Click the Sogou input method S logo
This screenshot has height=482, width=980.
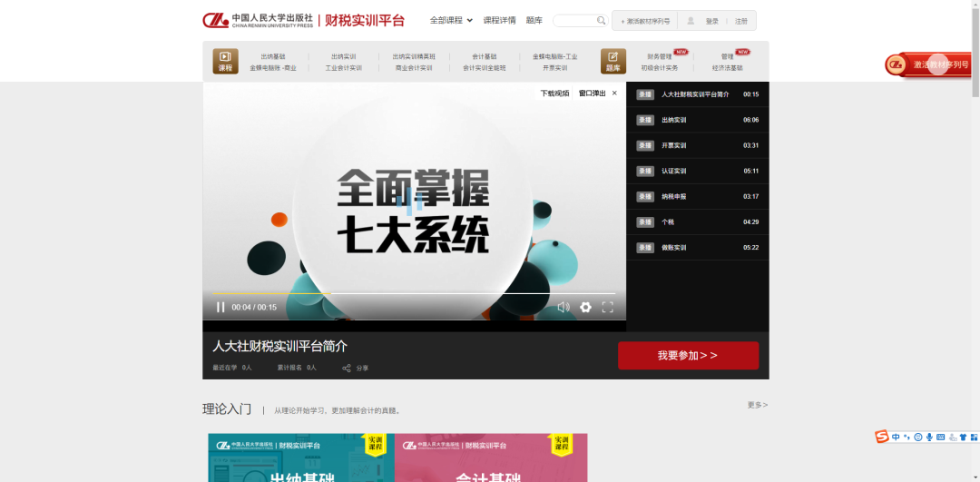881,437
